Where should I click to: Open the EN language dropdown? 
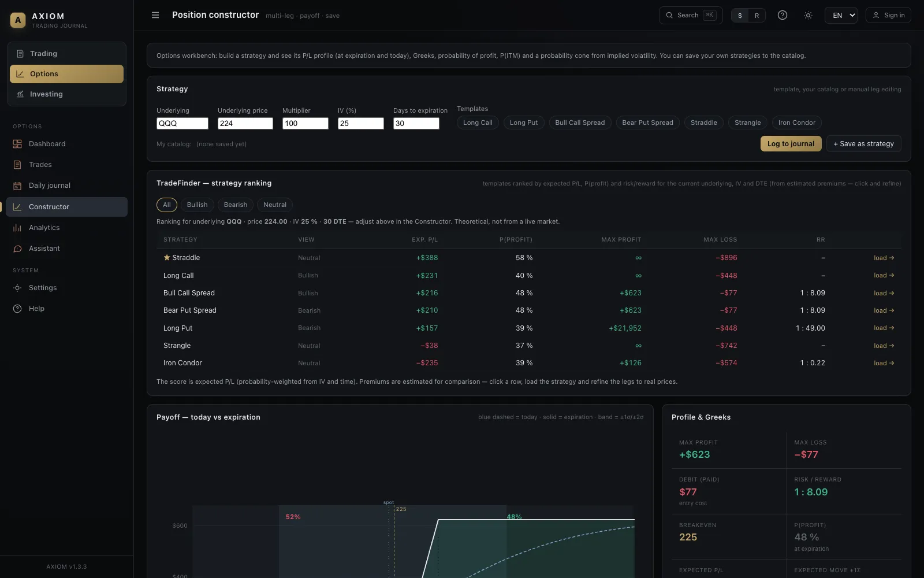click(841, 16)
